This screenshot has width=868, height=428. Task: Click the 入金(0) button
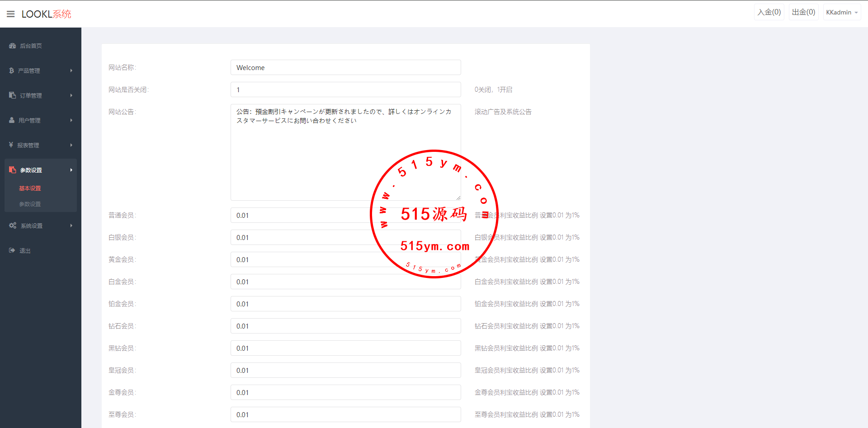point(769,12)
